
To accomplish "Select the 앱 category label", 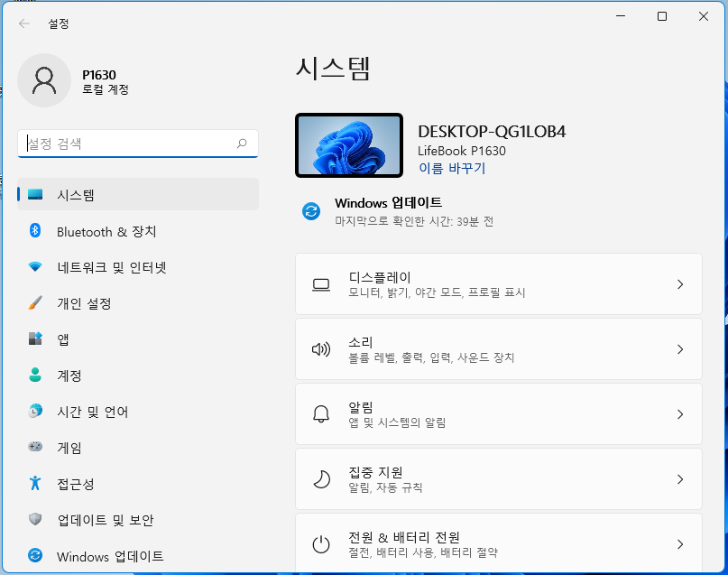I will coord(63,339).
